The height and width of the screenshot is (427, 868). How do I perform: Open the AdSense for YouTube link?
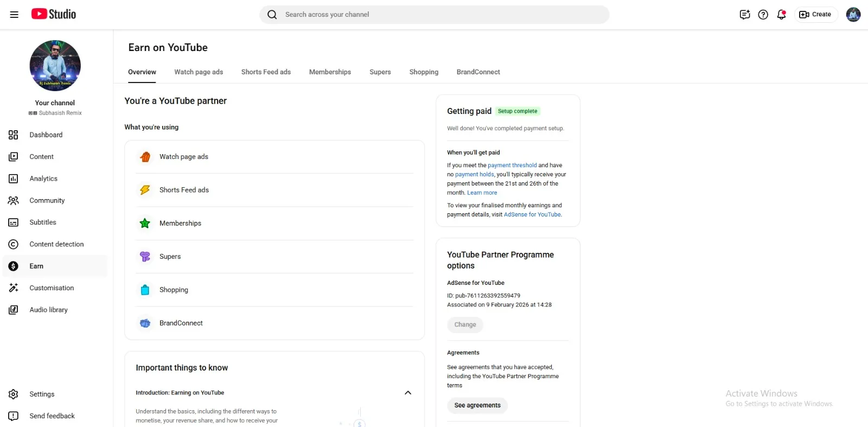pos(532,215)
